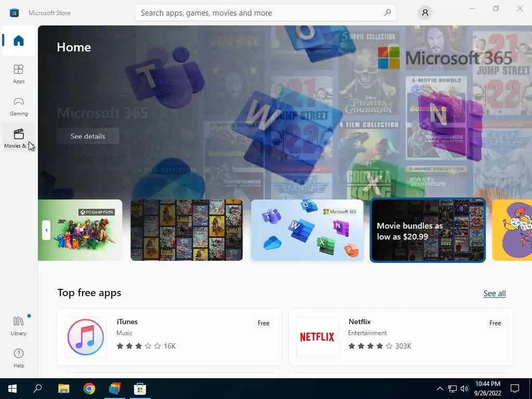Click the Free button for iTunes

pos(263,323)
